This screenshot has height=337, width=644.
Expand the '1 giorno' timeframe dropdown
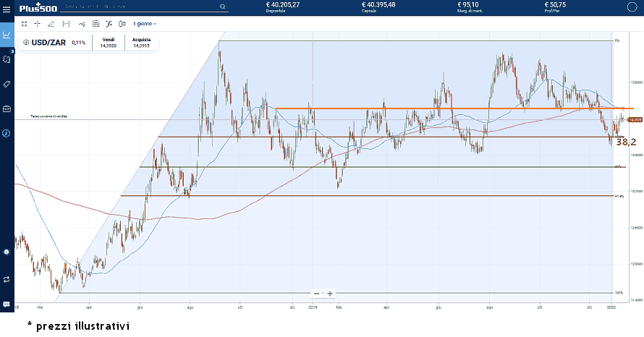(x=144, y=23)
